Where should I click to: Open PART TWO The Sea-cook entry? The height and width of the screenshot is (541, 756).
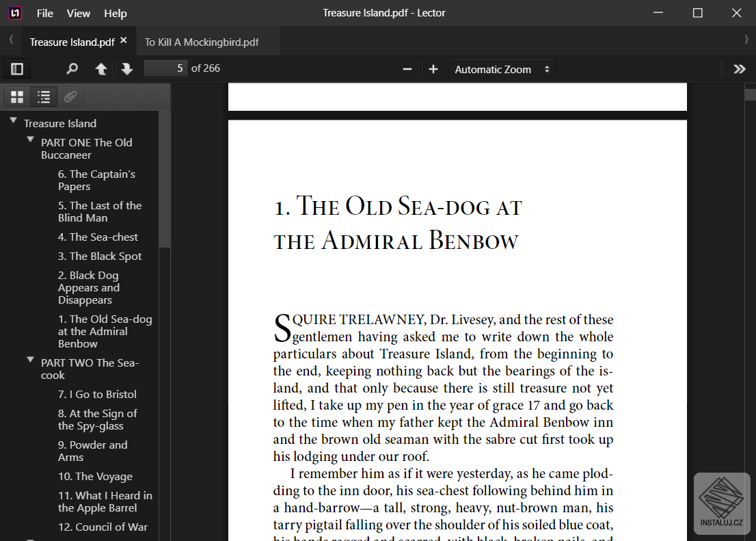coord(90,369)
